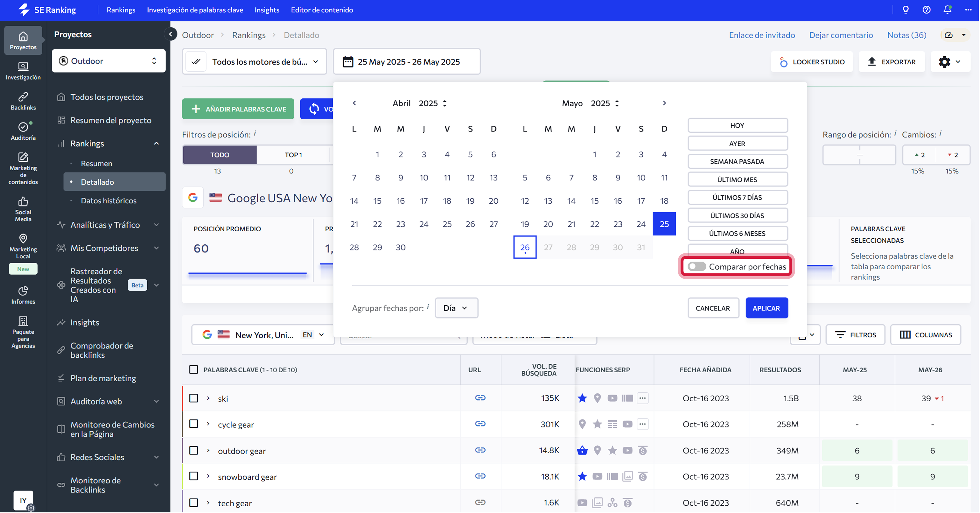Open the Informes sidebar icon

click(23, 295)
